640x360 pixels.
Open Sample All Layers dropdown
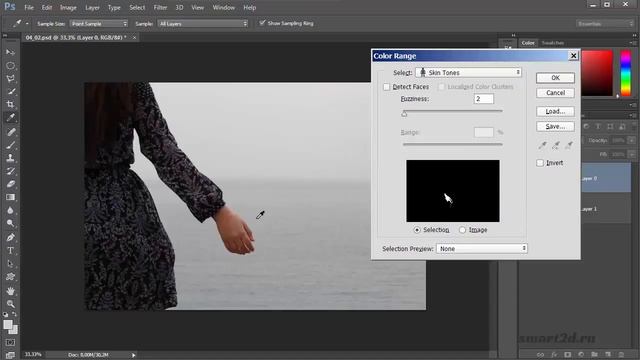click(203, 24)
